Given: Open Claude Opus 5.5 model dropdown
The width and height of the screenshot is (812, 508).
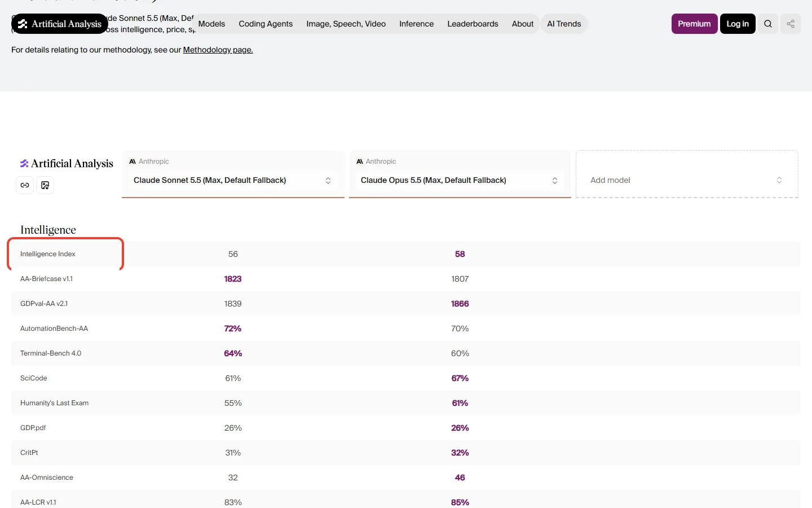Looking at the screenshot, I should pos(460,180).
